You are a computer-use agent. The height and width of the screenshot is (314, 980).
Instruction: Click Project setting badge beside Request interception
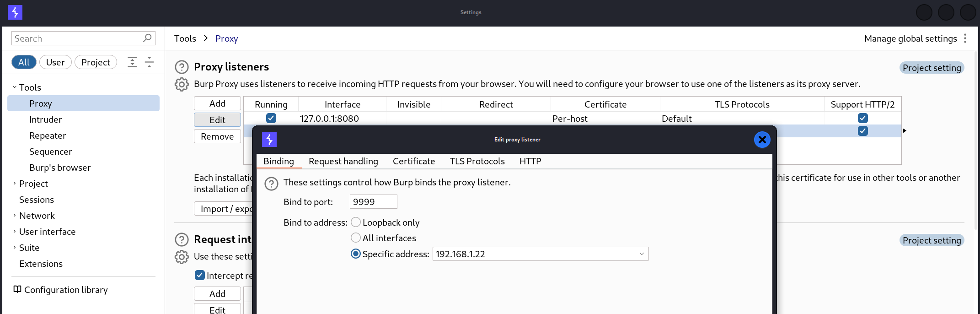pos(932,240)
